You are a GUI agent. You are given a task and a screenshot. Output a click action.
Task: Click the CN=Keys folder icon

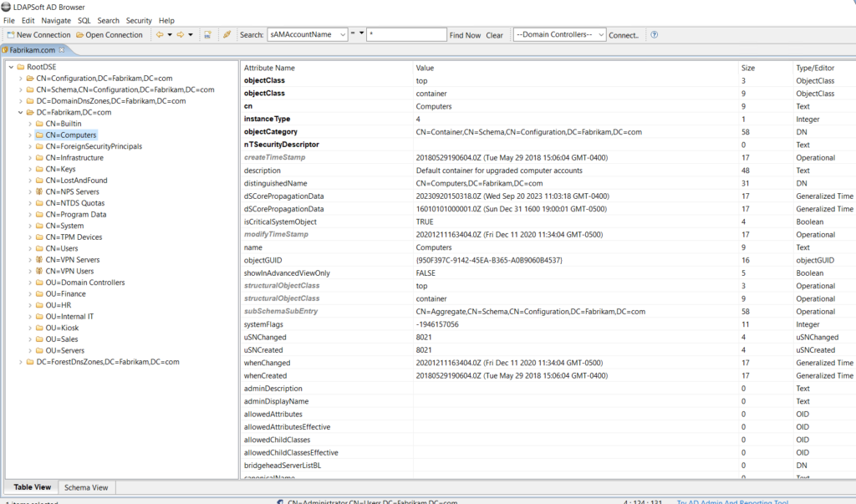(x=39, y=170)
